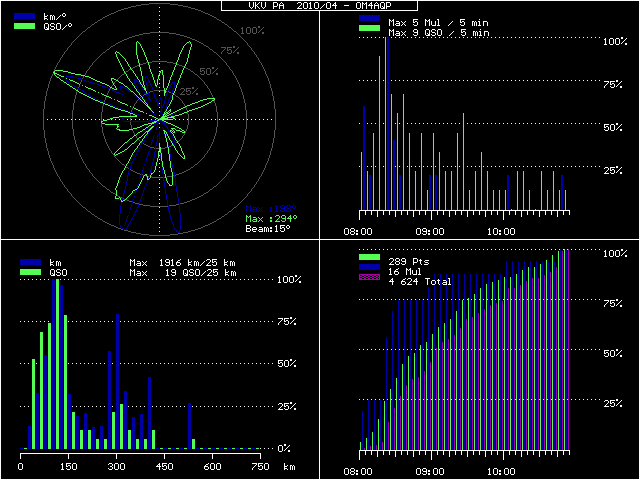This screenshot has width=640, height=480.
Task: Click the Beam:15° label
Action: [x=271, y=229]
